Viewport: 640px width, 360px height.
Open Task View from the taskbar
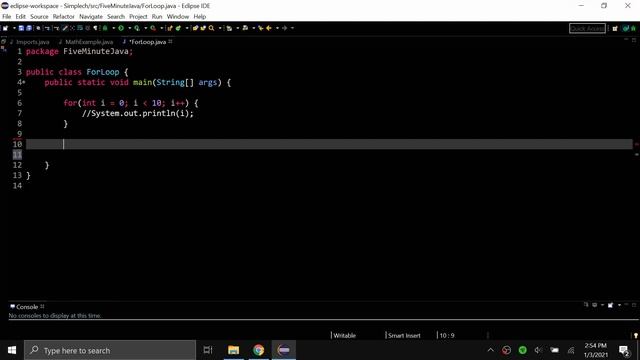click(208, 350)
